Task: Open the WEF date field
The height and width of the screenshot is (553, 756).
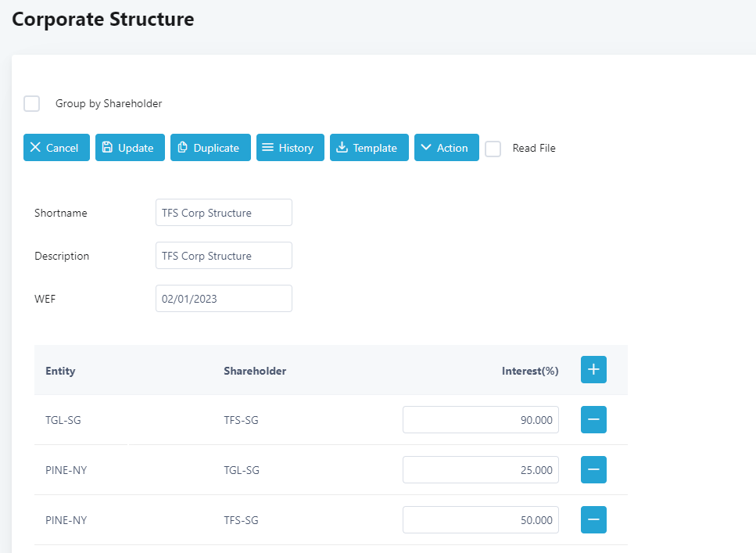Action: click(x=224, y=299)
